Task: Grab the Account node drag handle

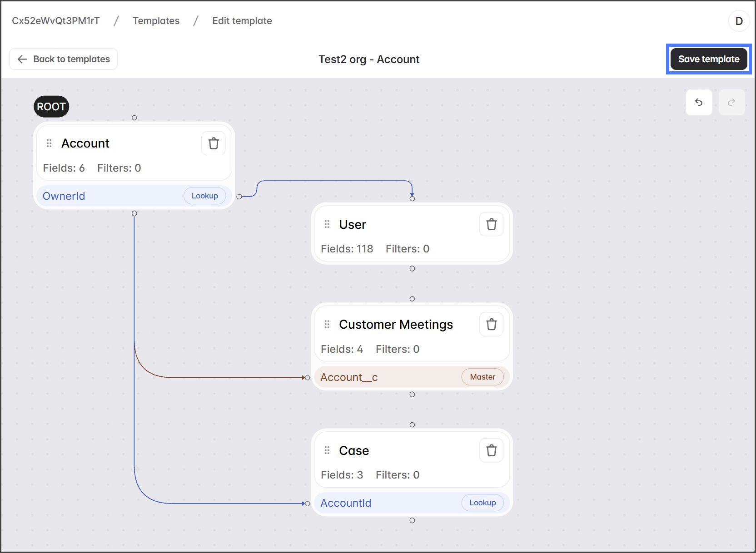Action: tap(49, 143)
